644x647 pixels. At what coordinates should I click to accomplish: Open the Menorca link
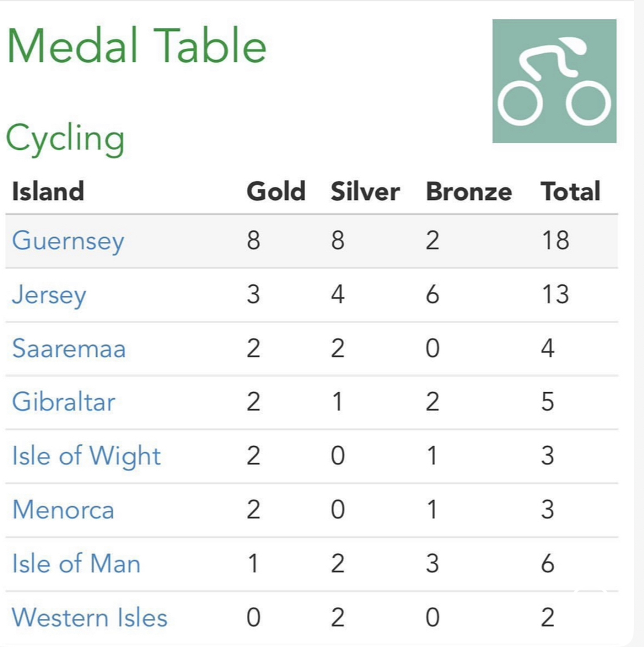(x=63, y=510)
